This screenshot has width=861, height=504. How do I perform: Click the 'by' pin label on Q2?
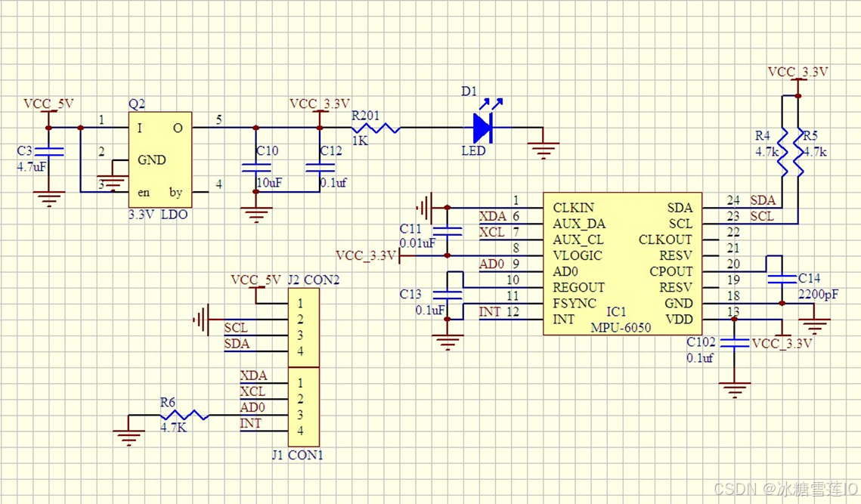(175, 192)
